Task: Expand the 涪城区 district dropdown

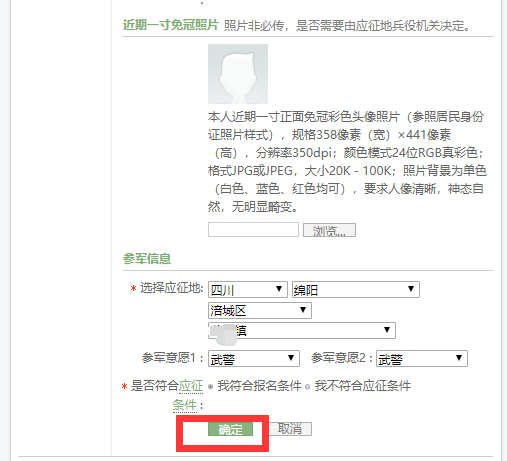Action: [x=260, y=311]
